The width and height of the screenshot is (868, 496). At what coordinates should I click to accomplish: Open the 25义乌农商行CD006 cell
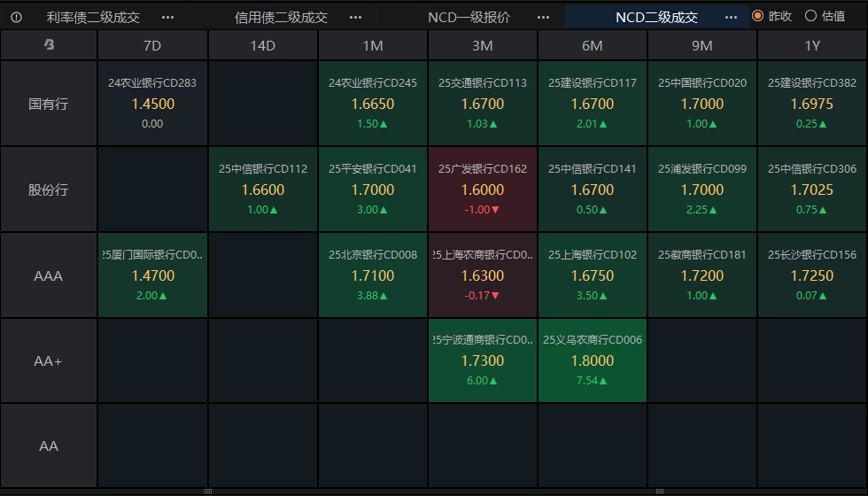593,361
